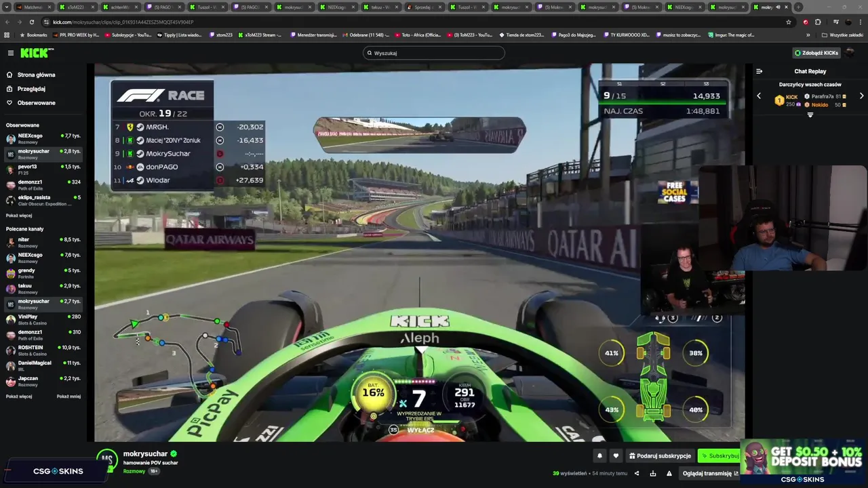Viewport: 868px width, 488px height.
Task: Click the report warning triangle icon
Action: [669, 473]
